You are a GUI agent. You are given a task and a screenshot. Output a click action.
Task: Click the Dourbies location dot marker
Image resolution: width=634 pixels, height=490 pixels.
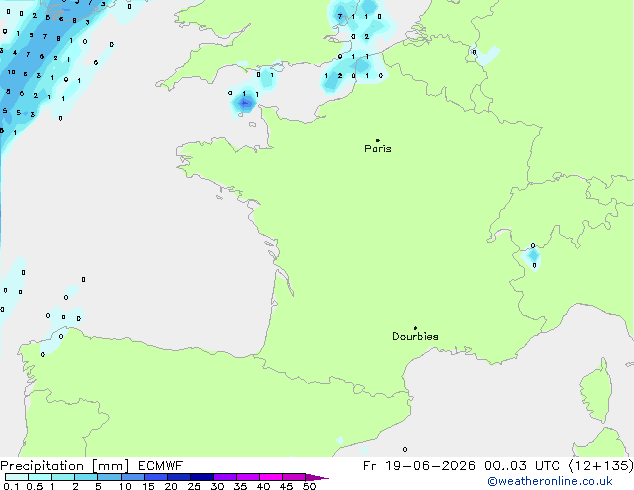[x=415, y=328]
